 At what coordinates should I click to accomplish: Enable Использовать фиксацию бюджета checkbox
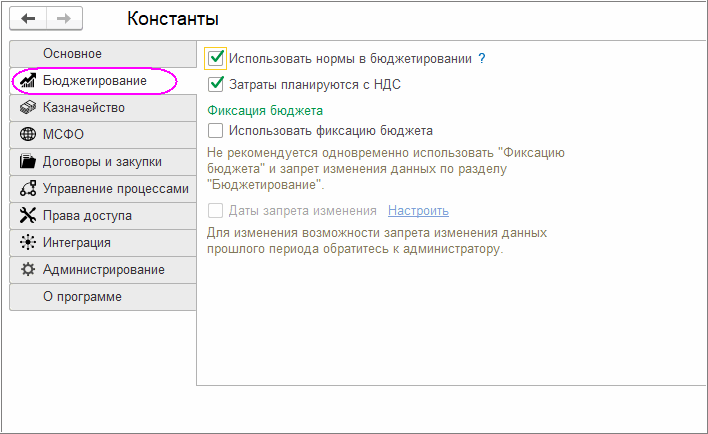pyautogui.click(x=216, y=130)
